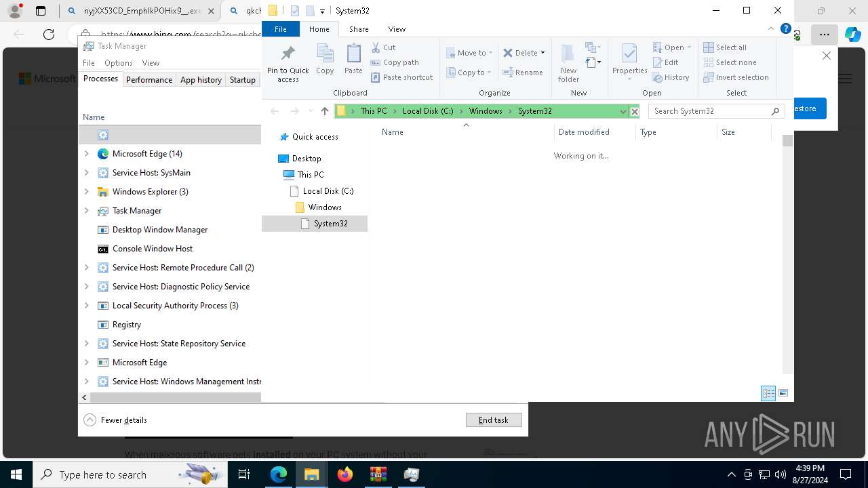This screenshot has height=488, width=868.
Task: Open Explorer Help question mark icon
Action: tap(786, 29)
